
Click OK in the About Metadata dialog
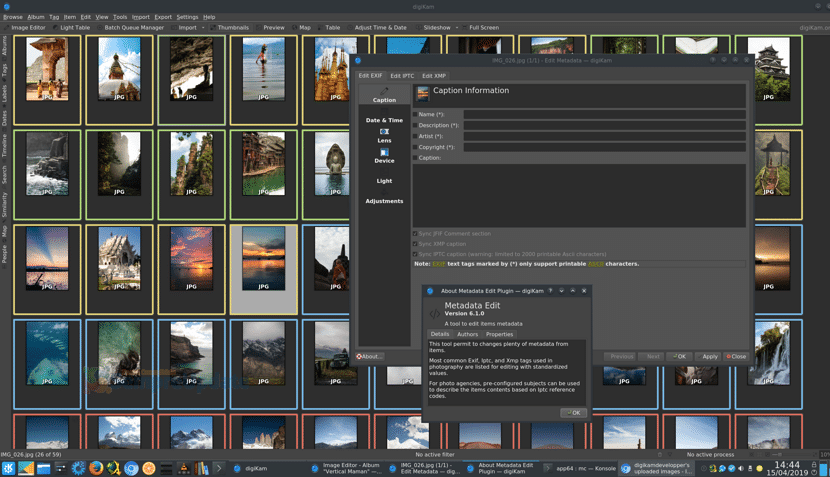pos(574,412)
